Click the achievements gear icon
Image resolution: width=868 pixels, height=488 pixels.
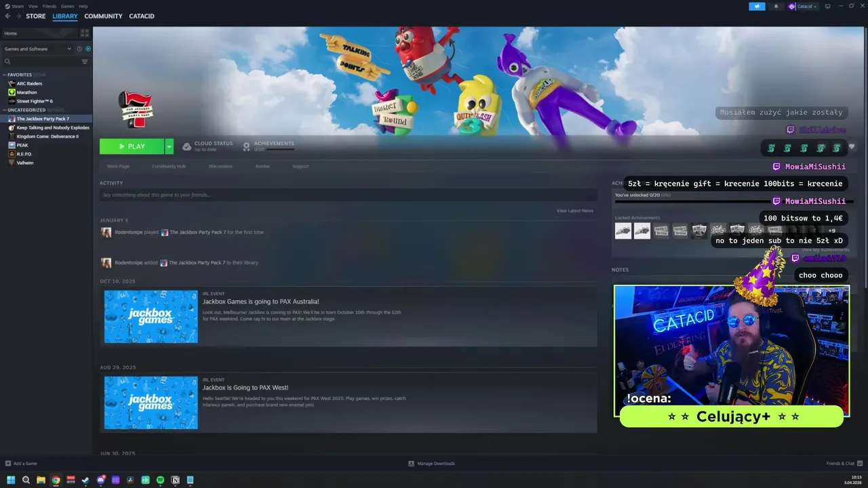247,146
